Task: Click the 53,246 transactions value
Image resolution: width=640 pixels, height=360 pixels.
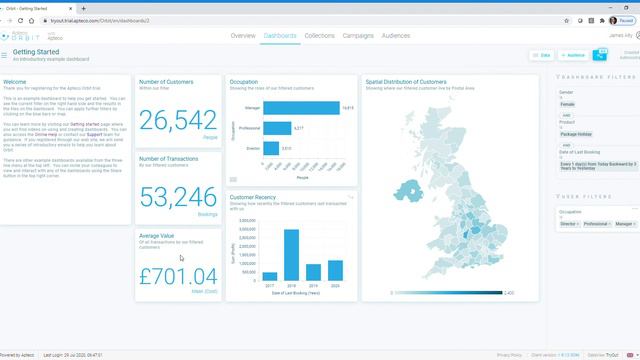Action: point(178,197)
